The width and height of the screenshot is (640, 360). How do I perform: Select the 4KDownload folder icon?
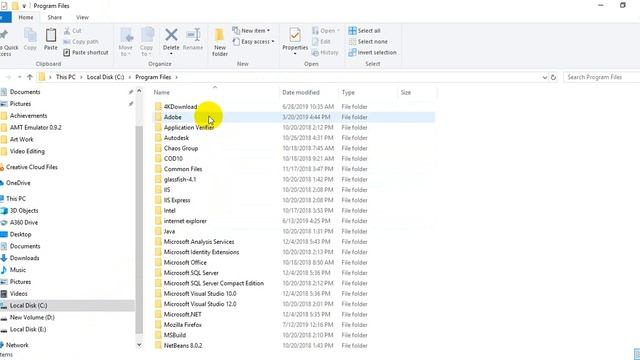[x=158, y=107]
